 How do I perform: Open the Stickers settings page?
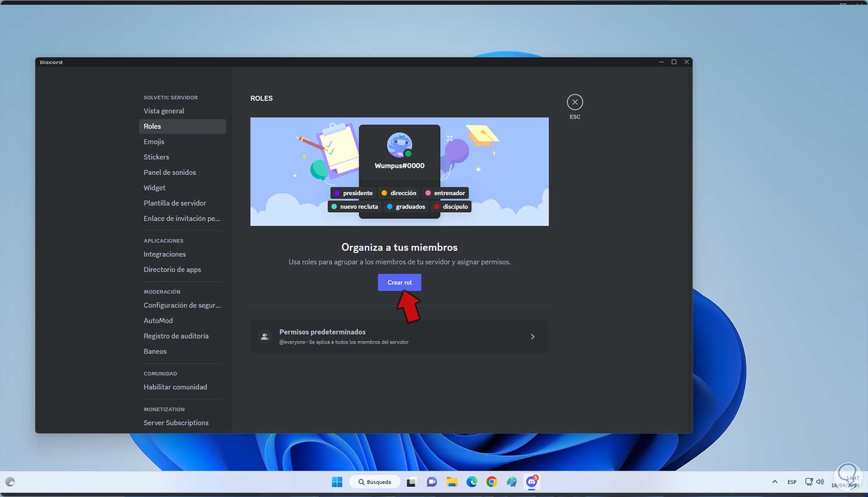click(x=182, y=157)
